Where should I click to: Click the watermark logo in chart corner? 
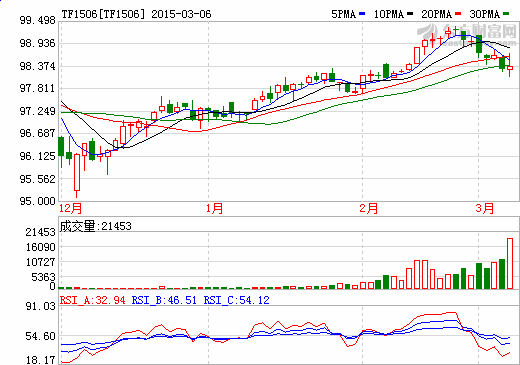coord(467,35)
